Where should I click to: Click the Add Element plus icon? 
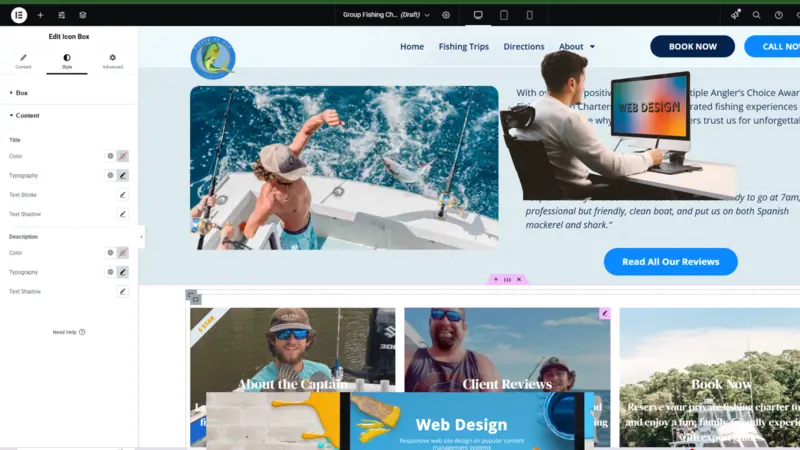[x=40, y=15]
